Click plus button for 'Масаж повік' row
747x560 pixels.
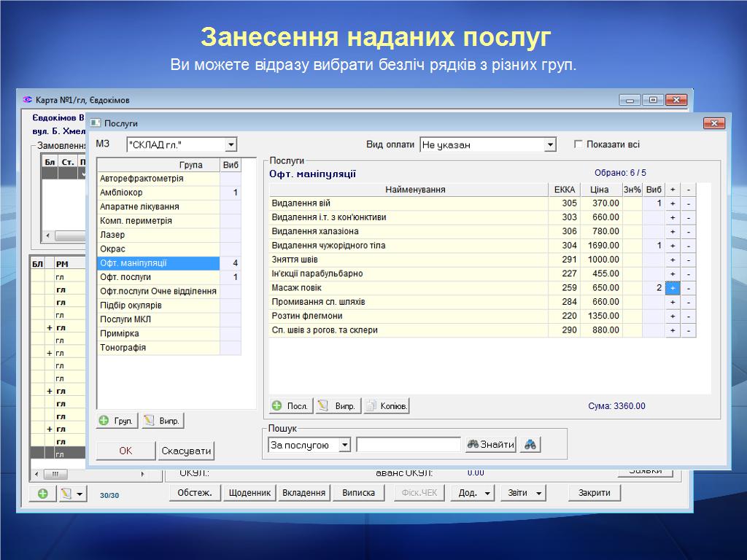(673, 288)
